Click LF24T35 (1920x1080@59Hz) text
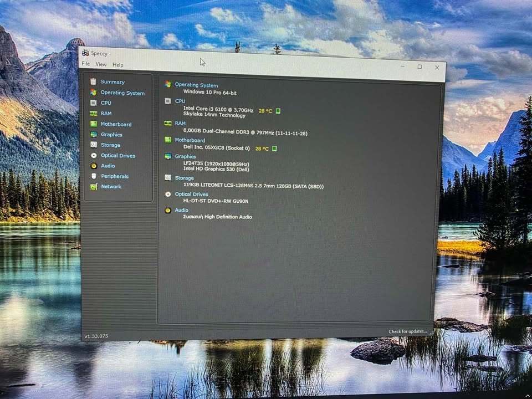The height and width of the screenshot is (399, 532). [216, 164]
